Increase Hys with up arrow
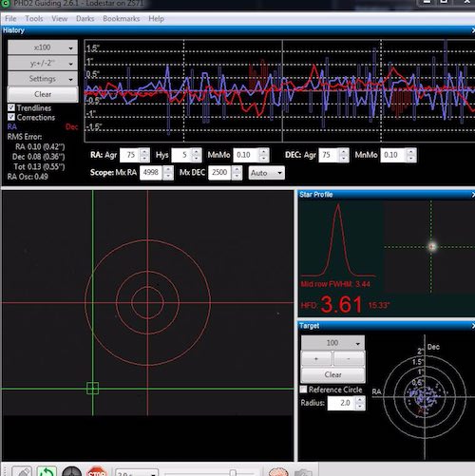The height and width of the screenshot is (476, 475). [197, 152]
